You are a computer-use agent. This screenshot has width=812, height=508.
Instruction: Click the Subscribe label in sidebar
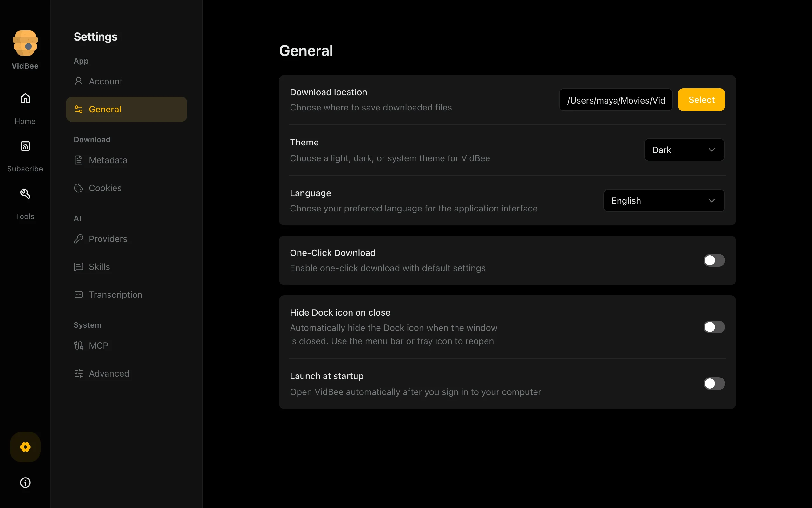coord(25,169)
